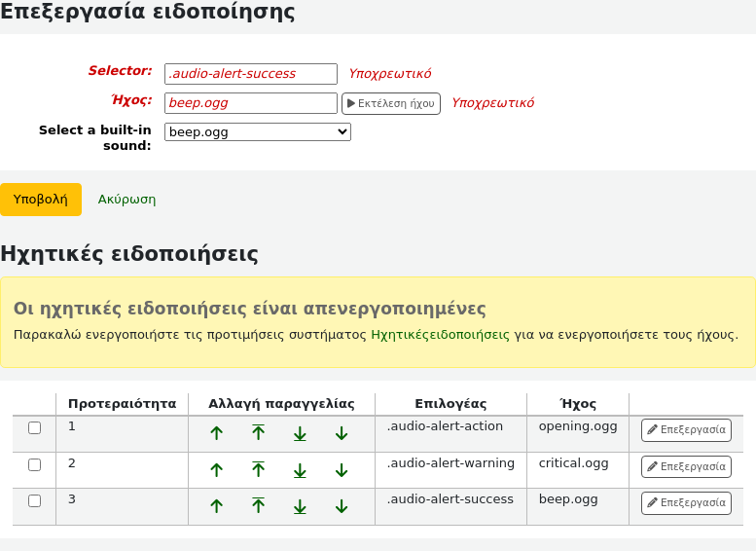Move .audio-alert-action alert to bottom
Image resolution: width=756 pixels, height=551 pixels.
pos(300,433)
